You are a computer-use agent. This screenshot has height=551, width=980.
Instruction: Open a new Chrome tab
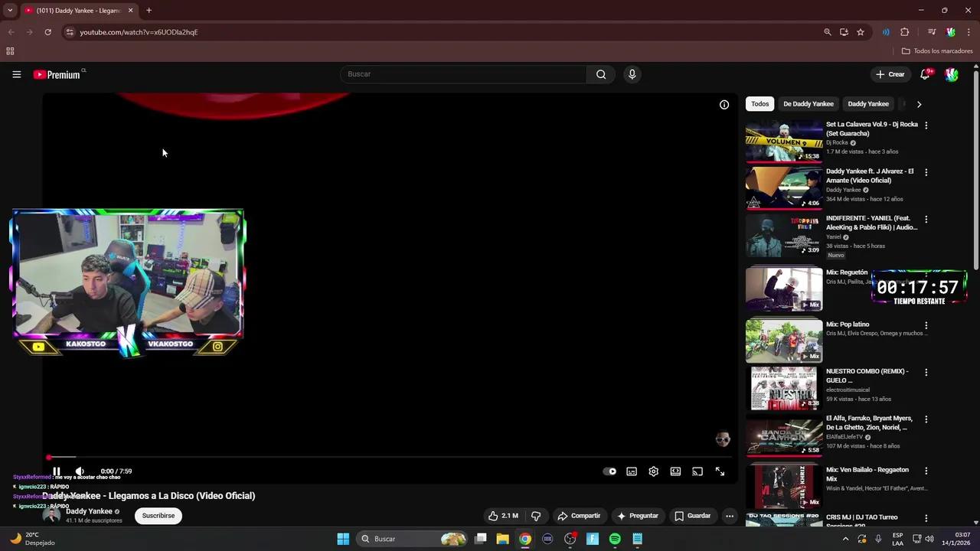click(x=149, y=11)
